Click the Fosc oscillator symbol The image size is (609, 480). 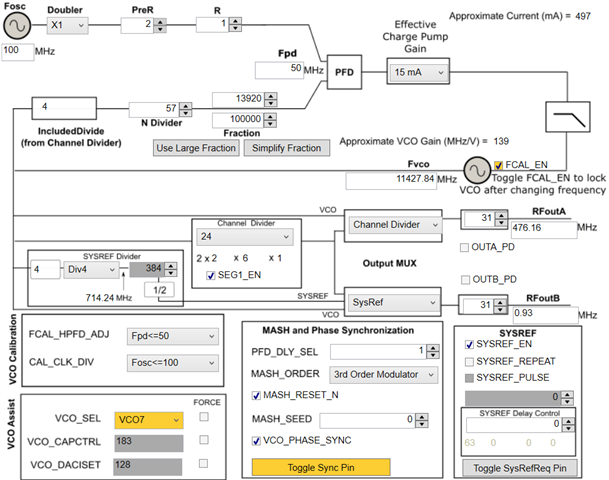pos(17,26)
